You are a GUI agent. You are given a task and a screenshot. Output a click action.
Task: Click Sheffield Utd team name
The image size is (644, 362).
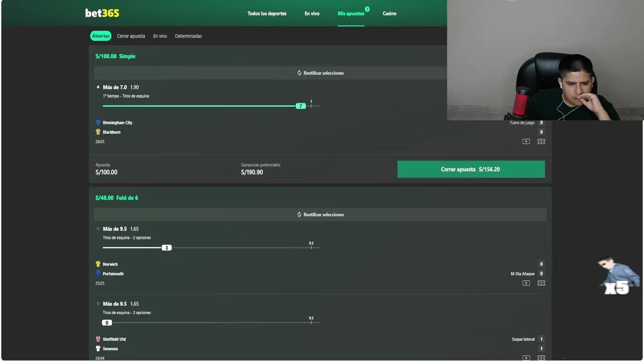pyautogui.click(x=114, y=339)
